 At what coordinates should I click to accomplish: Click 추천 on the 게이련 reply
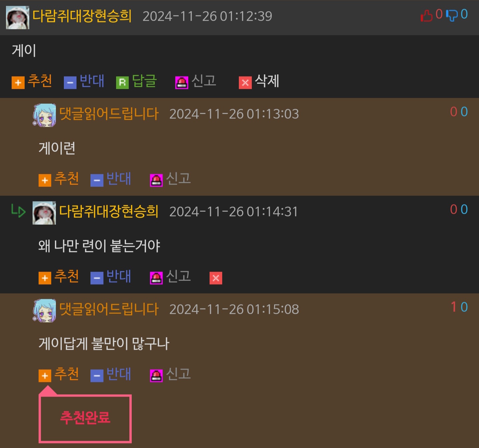click(x=59, y=179)
